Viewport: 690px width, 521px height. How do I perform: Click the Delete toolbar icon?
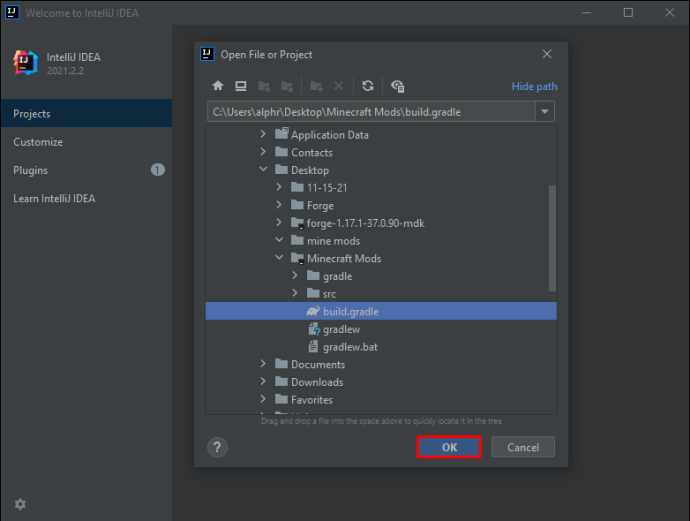click(338, 86)
